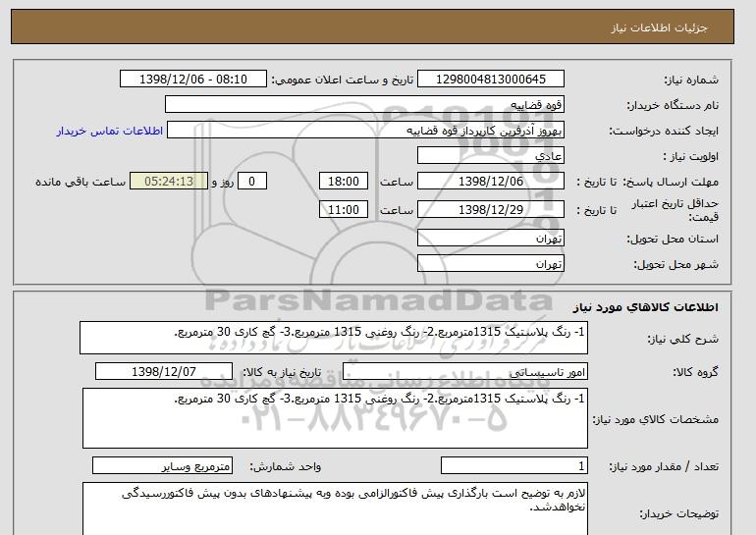Click the توضیحات خریدار text area
The width and height of the screenshot is (756, 535).
coord(335,508)
